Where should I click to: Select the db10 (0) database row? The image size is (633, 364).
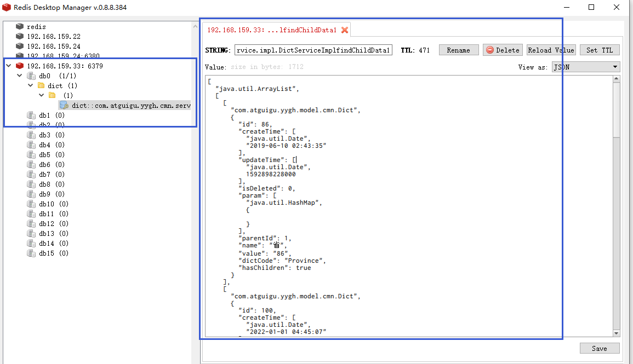point(54,204)
